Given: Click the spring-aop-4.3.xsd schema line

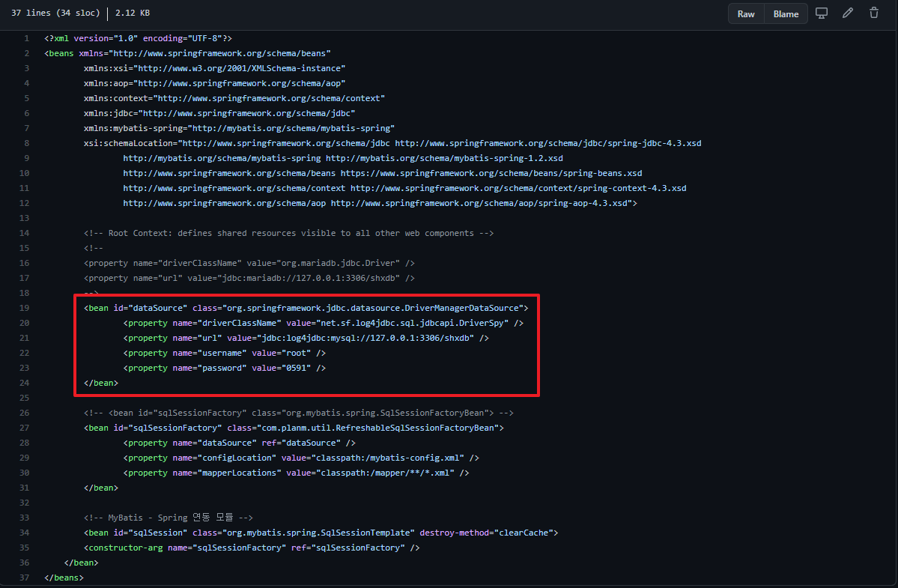Looking at the screenshot, I should click(x=380, y=203).
